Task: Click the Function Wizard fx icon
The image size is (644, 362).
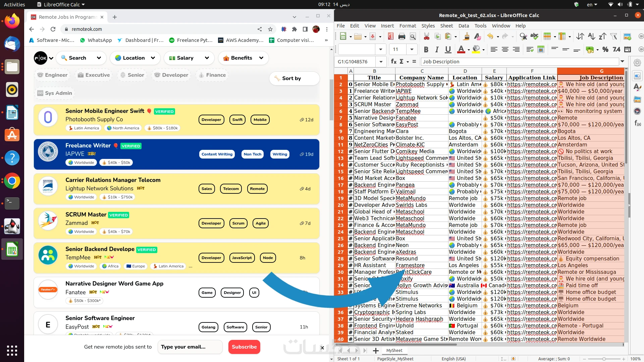Action: click(x=393, y=62)
